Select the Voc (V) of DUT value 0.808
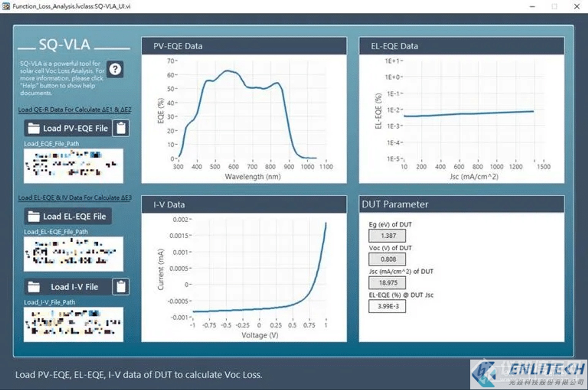This screenshot has height=390, width=588. (x=387, y=259)
